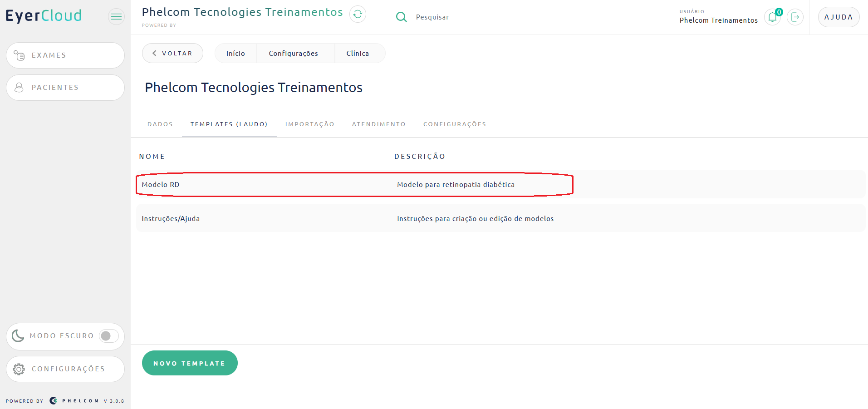The image size is (868, 409).
Task: Switch to the Templates (Laudo) tab
Action: click(x=229, y=124)
